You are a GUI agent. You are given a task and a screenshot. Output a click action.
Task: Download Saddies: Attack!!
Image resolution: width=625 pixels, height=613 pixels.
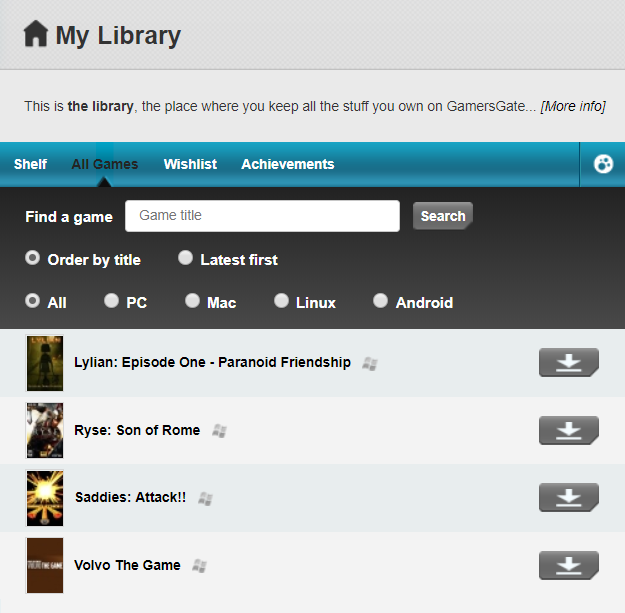click(568, 497)
